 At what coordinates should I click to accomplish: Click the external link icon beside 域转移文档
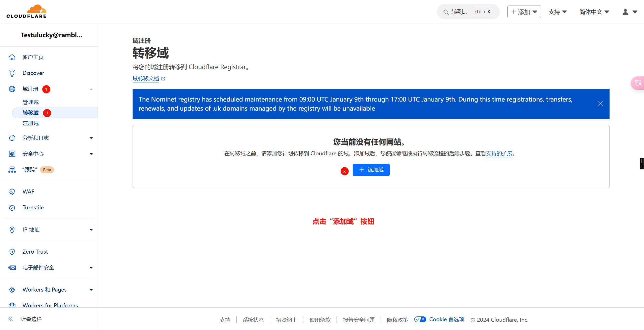coord(164,79)
